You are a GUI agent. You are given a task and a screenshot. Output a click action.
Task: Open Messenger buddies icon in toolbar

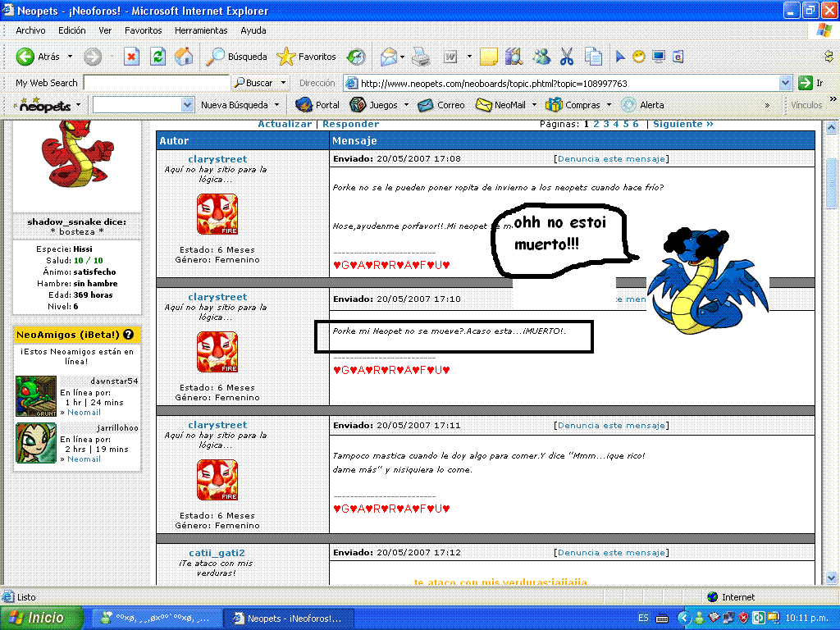pyautogui.click(x=541, y=57)
